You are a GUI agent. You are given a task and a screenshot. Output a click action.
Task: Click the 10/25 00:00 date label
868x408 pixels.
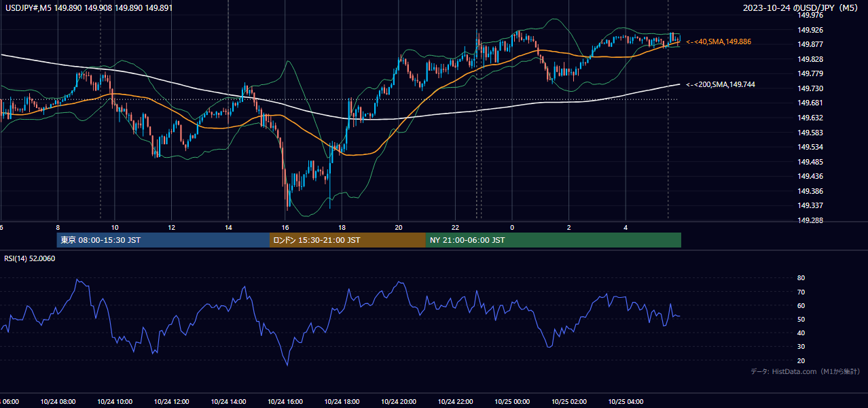[x=512, y=401]
